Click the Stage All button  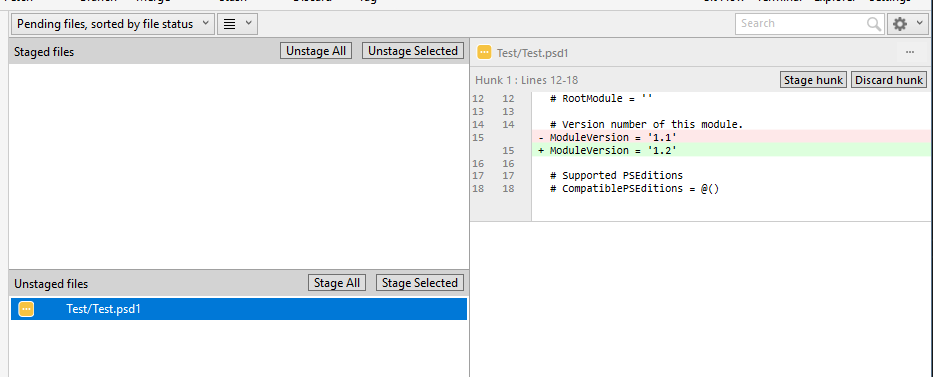tap(337, 283)
